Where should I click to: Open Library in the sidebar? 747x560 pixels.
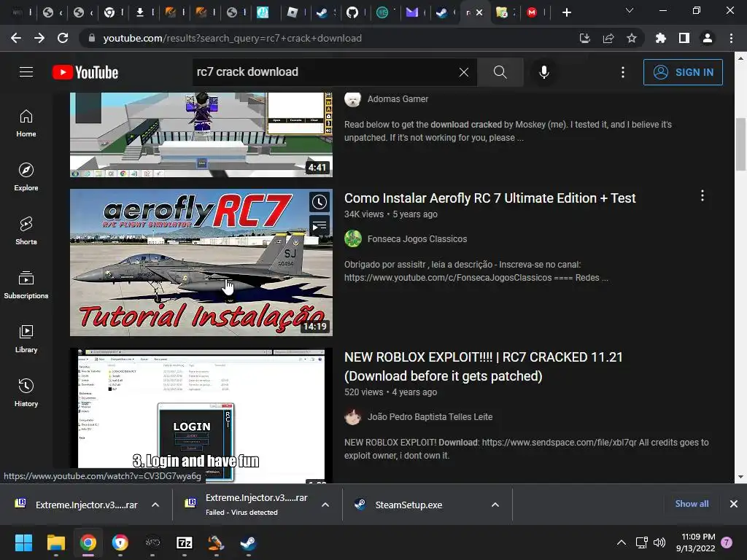coord(26,338)
